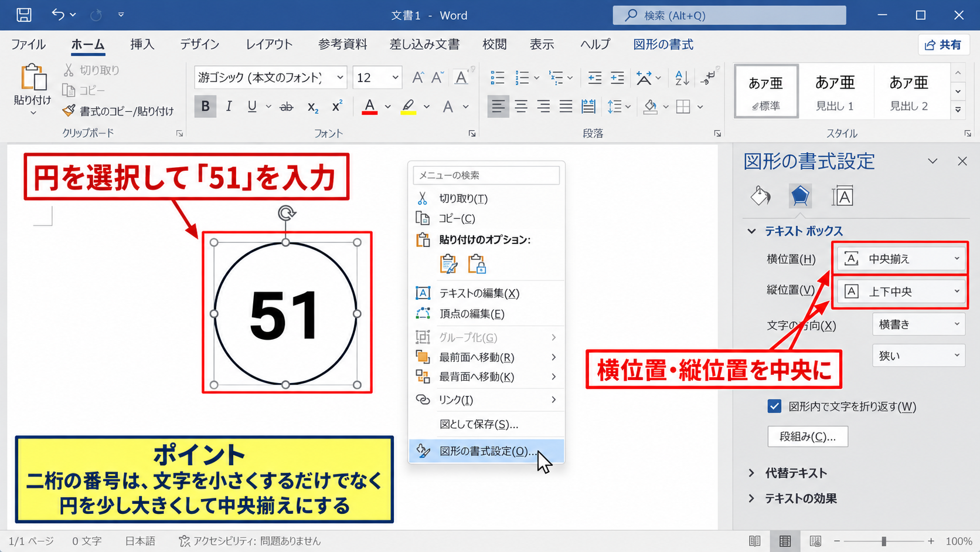Toggle Strikethrough formatting
Screen dimensions: 980x552
click(x=286, y=106)
